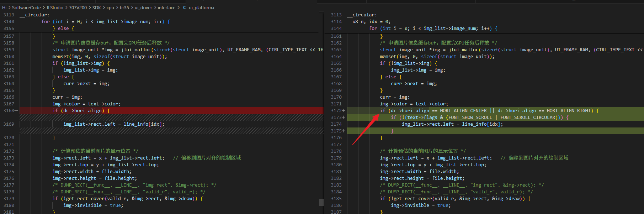
Task: Jump to sticky line 3113 __circular in left pane
Action: [34, 15]
